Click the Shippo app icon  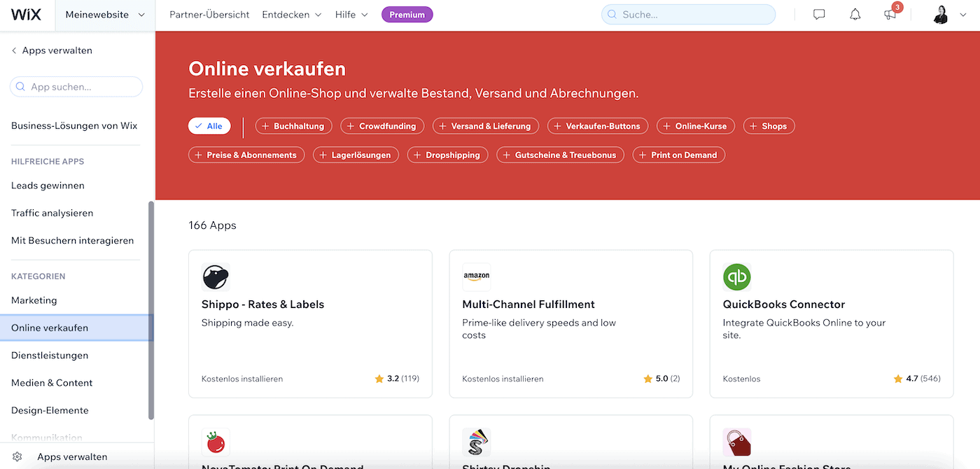216,277
